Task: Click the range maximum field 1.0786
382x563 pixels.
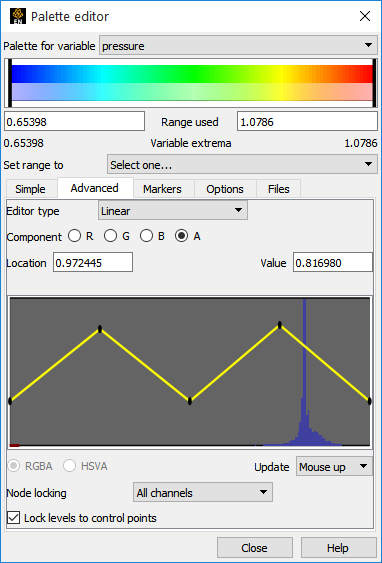Action: click(307, 121)
